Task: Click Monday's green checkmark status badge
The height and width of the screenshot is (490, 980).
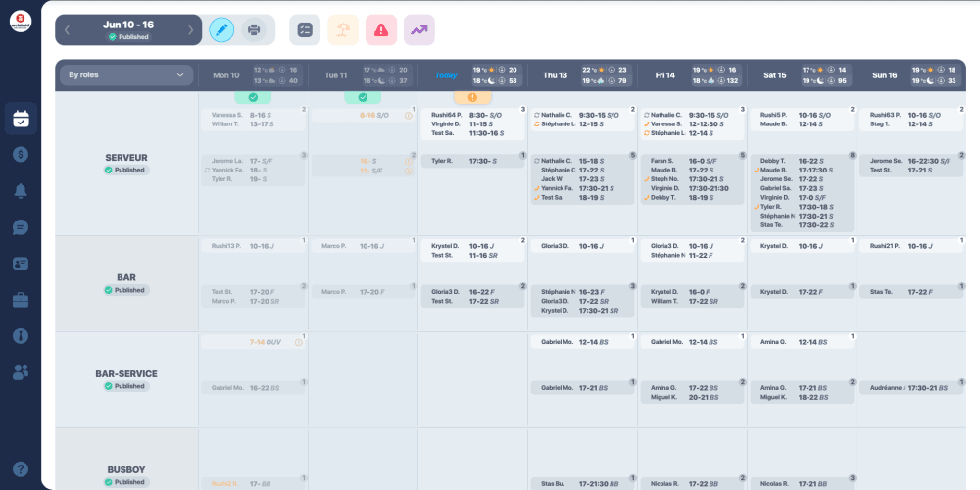Action: pos(253,97)
